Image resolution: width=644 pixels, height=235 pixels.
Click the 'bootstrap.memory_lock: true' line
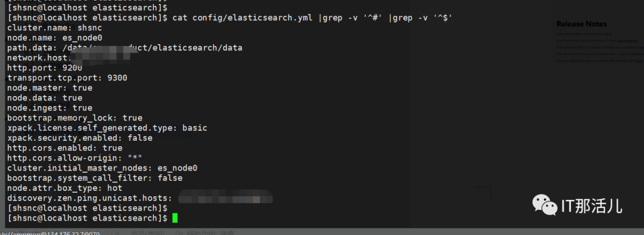(75, 118)
